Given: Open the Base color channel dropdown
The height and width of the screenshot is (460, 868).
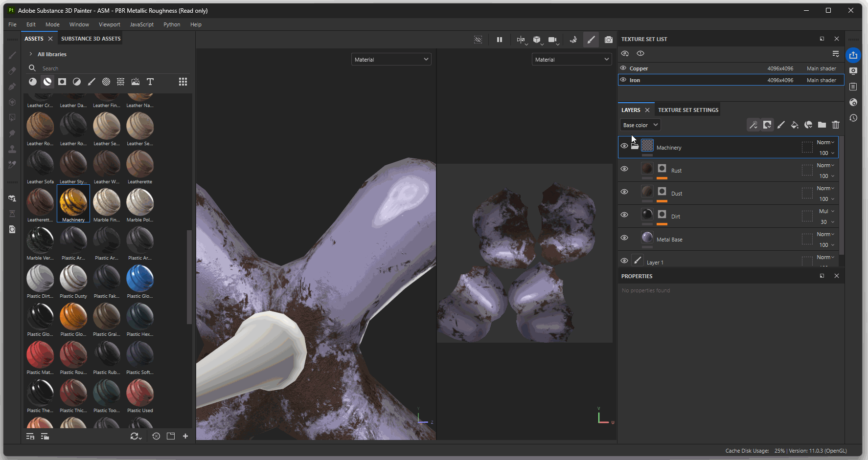Looking at the screenshot, I should coord(640,125).
